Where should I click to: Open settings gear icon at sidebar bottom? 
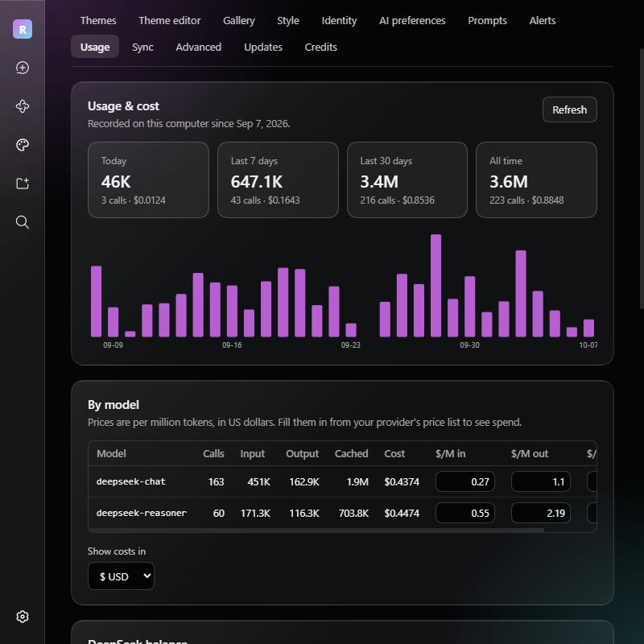click(23, 617)
